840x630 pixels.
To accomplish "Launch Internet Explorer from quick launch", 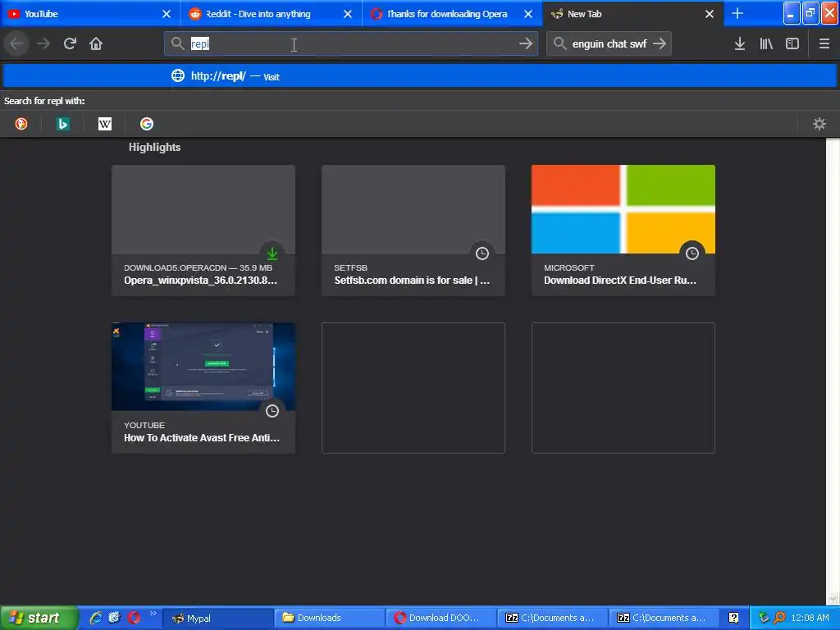I will tap(96, 618).
